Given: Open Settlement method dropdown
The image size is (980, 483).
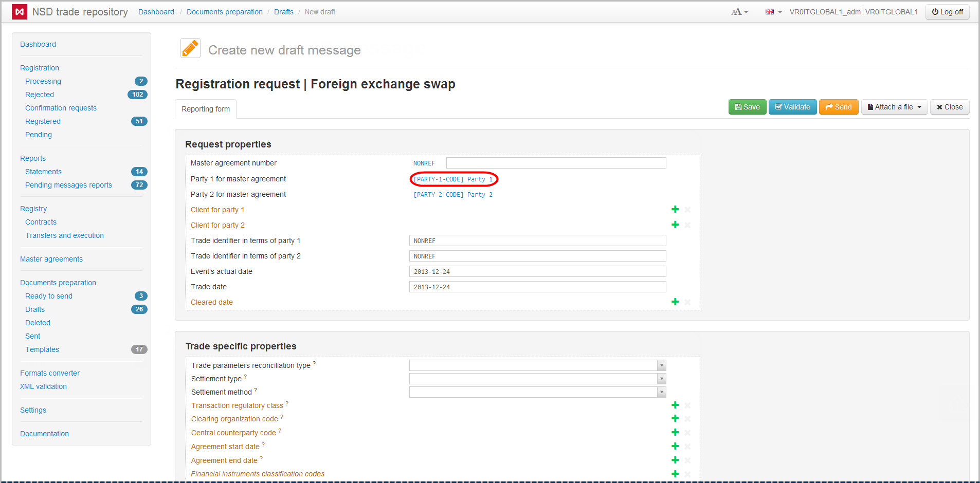Looking at the screenshot, I should click(x=662, y=392).
